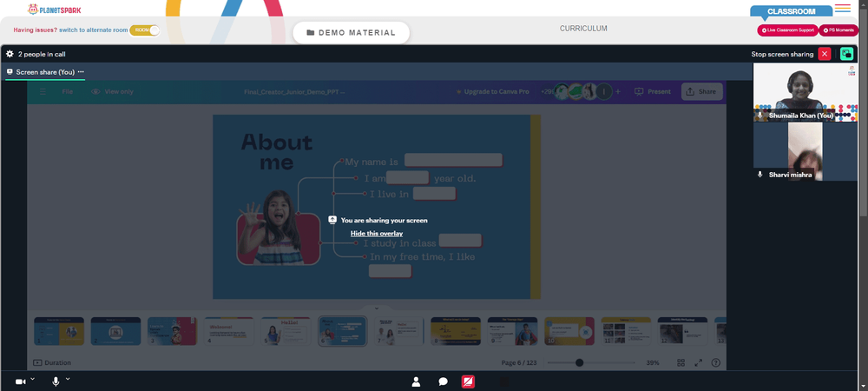Open the chat bubble icon
The height and width of the screenshot is (391, 868).
click(443, 381)
